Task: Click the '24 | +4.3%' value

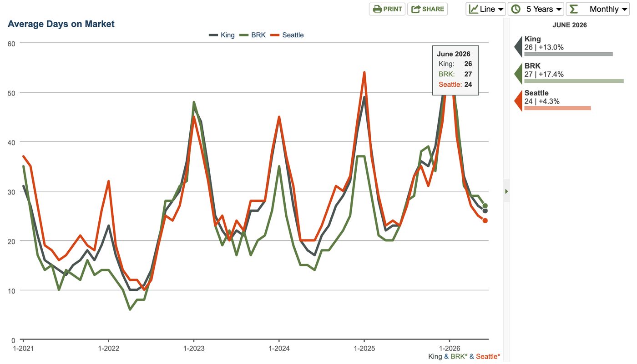Action: point(542,101)
